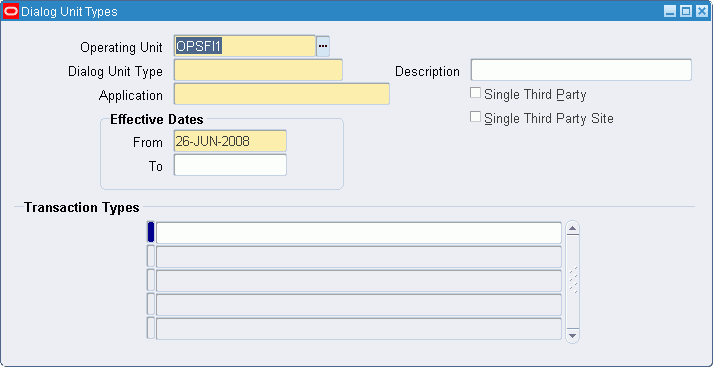Focus the Dialog Unit Type field

coord(258,70)
